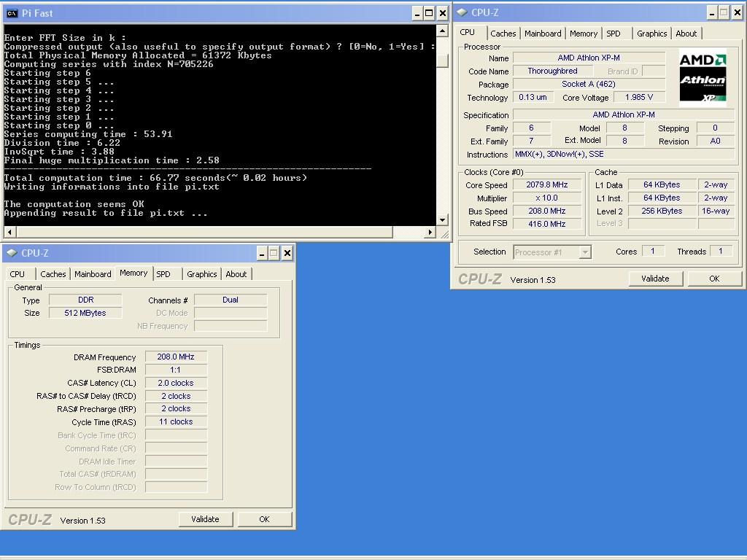Click the Pi Fast vertical scrollbar thumb
This screenshot has width=747, height=560.
pos(442,61)
